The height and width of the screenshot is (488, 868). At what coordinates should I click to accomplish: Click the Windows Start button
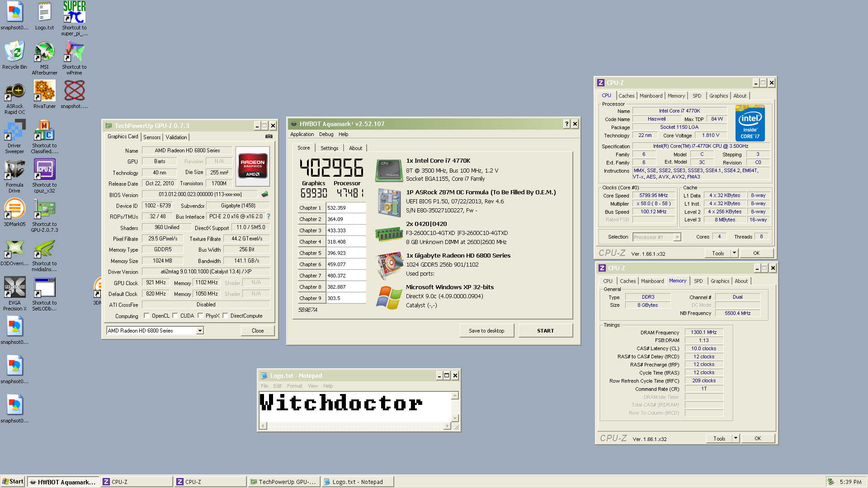[x=13, y=482]
